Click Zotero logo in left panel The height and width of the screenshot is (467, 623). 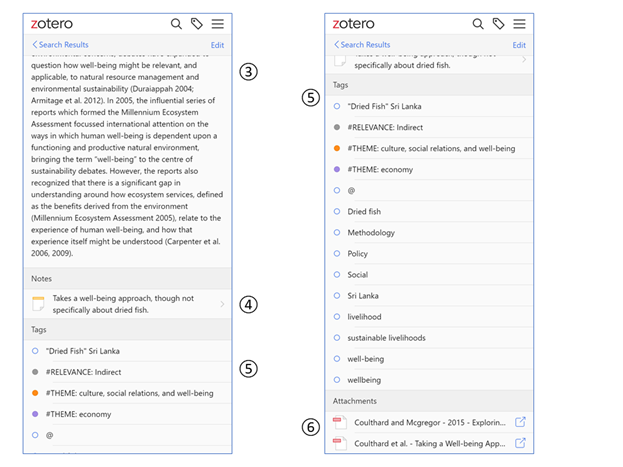pos(52,24)
